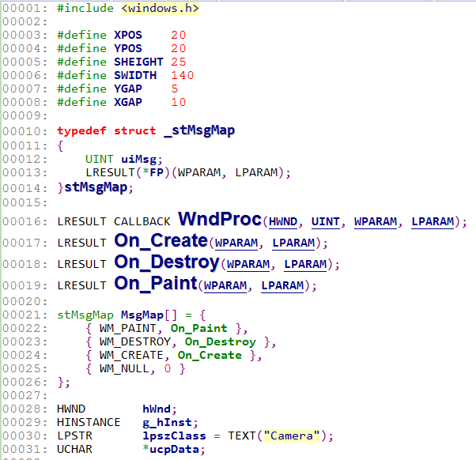Click the UINT parameter of WndProc
Screen dimensions: 476x460
pos(326,221)
